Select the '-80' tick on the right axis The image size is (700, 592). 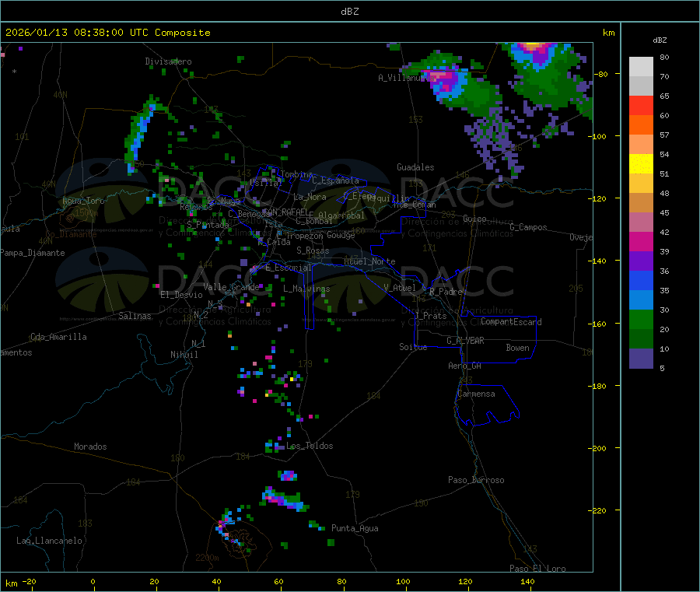(x=601, y=74)
